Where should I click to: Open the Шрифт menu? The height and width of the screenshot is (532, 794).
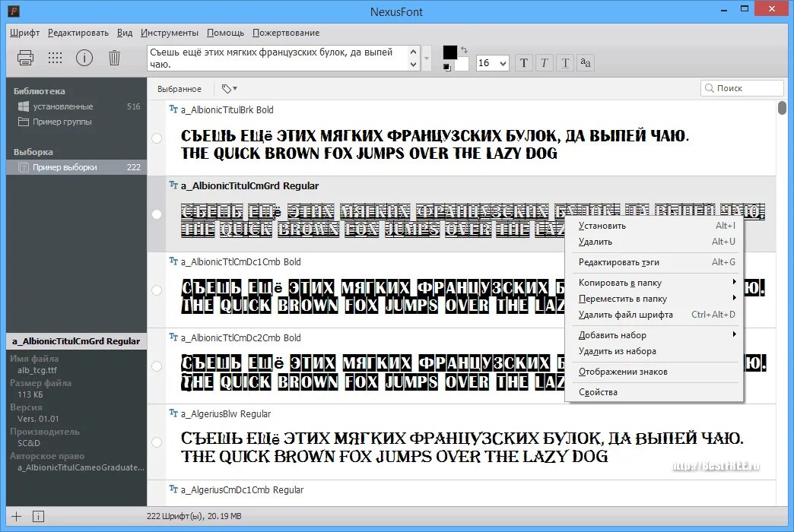click(x=24, y=33)
